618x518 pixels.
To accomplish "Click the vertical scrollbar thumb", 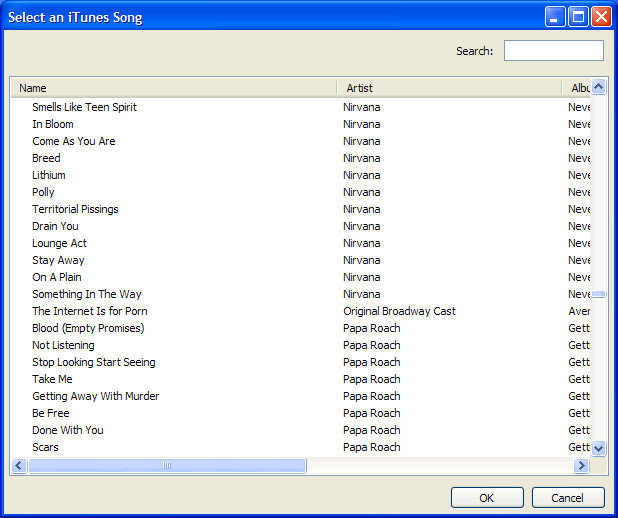I will (x=599, y=294).
